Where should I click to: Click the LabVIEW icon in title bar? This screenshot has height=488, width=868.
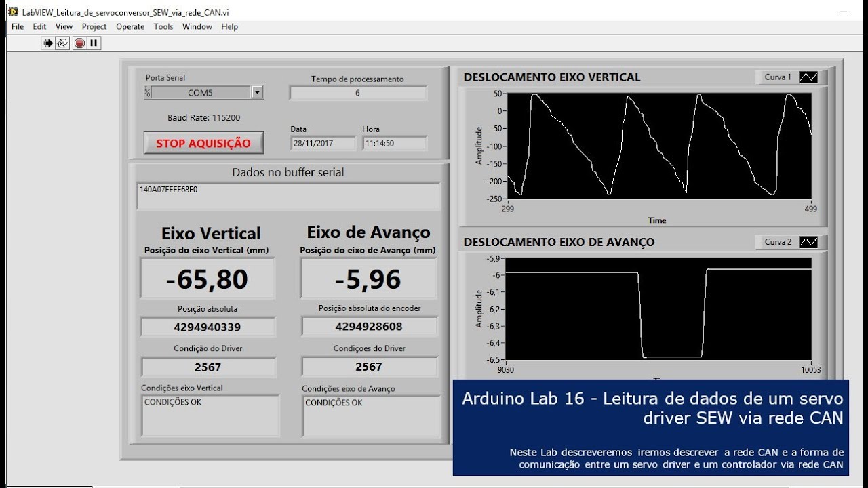(14, 12)
